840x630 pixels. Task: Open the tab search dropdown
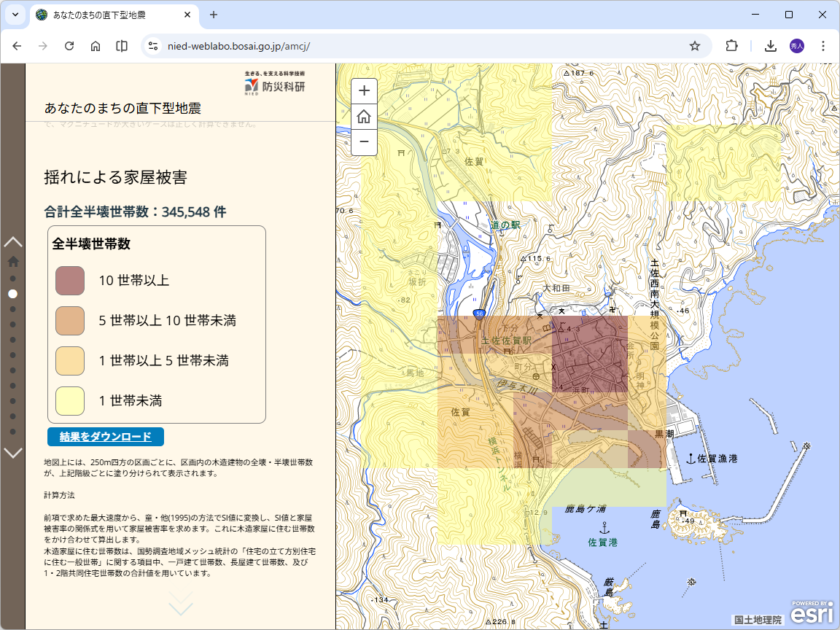click(15, 15)
